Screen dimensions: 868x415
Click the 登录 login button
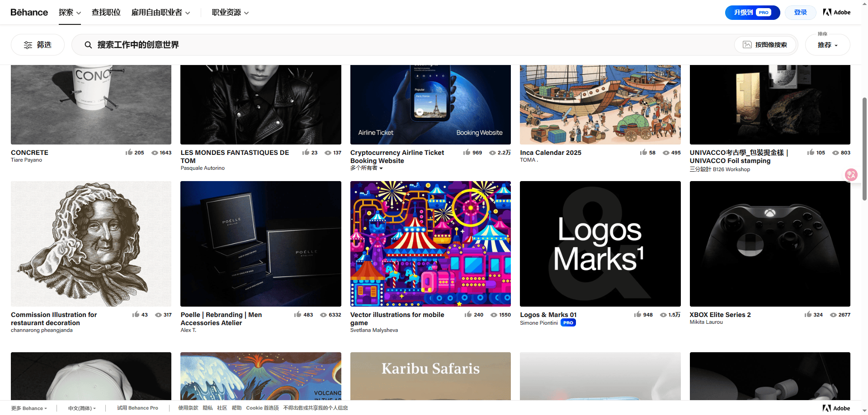[800, 13]
